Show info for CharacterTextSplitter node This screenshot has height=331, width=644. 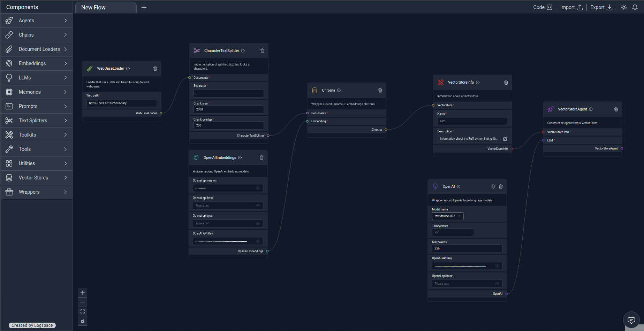point(243,51)
